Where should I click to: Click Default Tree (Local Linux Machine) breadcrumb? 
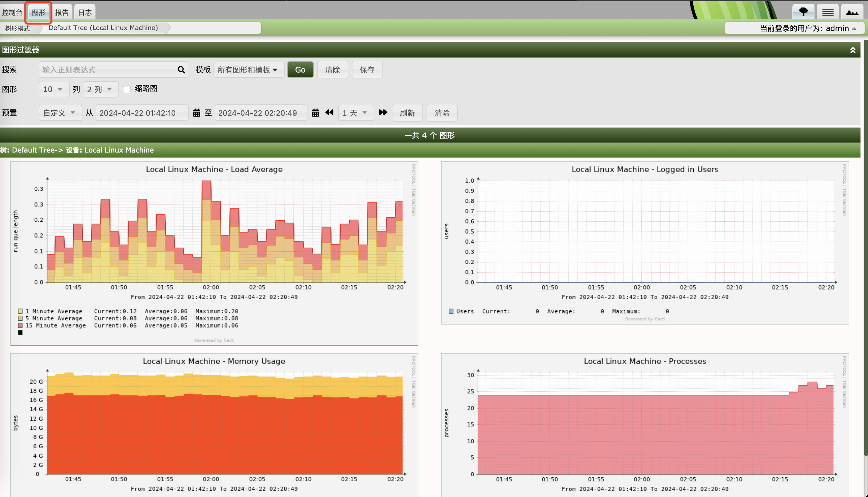pyautogui.click(x=103, y=28)
